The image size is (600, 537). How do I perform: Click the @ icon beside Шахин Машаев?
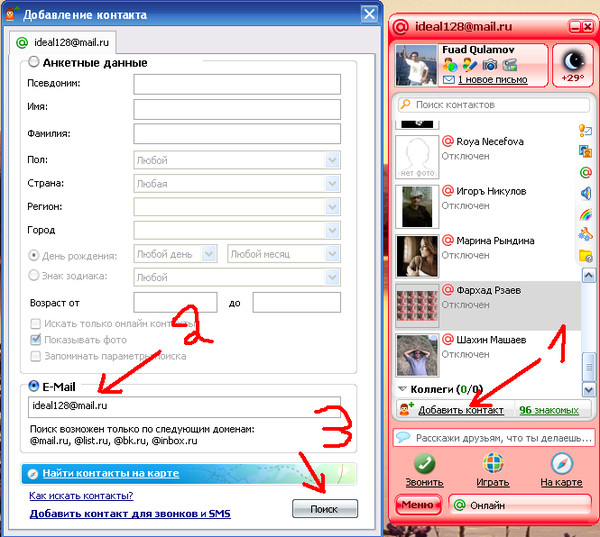pos(448,340)
